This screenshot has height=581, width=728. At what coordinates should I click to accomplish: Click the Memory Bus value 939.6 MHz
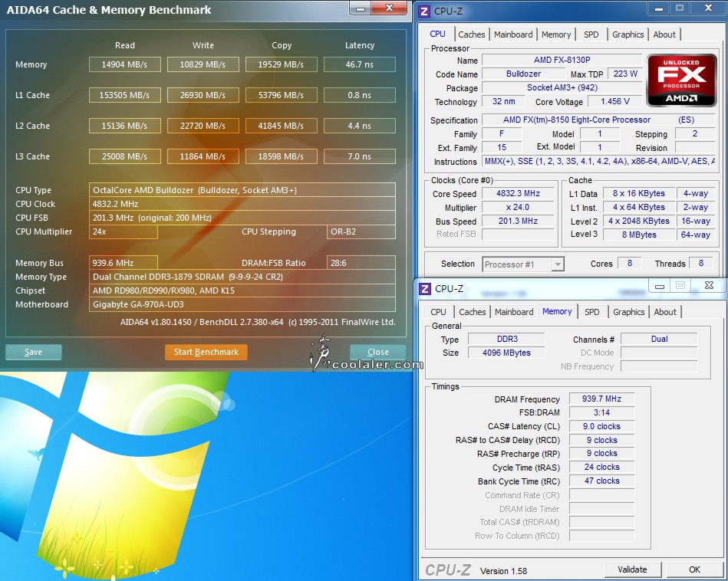click(x=123, y=263)
